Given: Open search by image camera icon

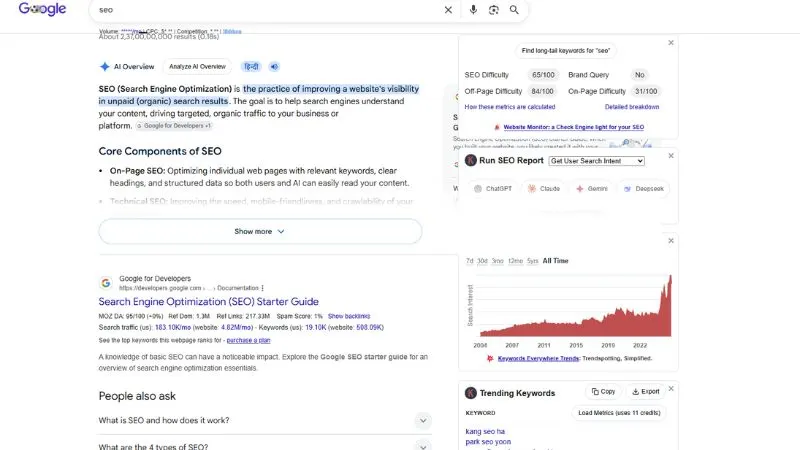Looking at the screenshot, I should pos(493,10).
